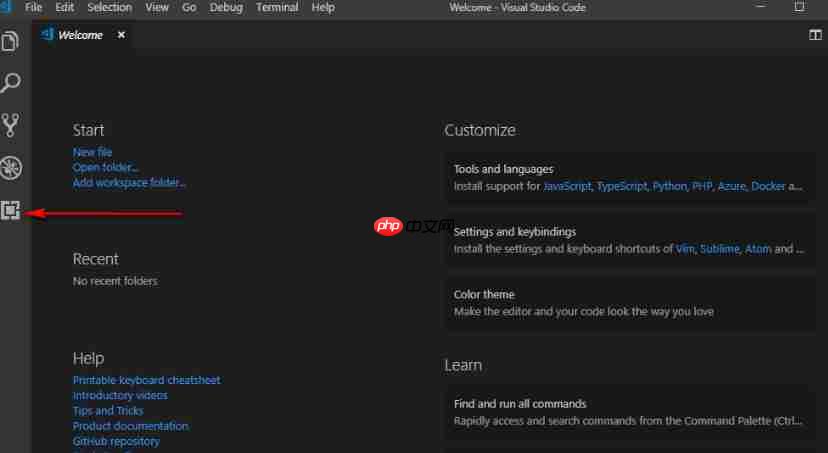Click the VS Code logo in title bar
Screen dimensions: 828x453
(x=6, y=7)
